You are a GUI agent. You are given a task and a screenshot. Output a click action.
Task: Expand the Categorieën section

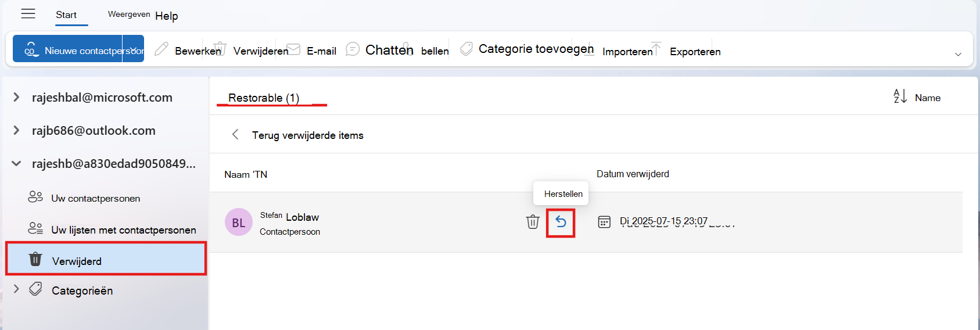tap(16, 289)
